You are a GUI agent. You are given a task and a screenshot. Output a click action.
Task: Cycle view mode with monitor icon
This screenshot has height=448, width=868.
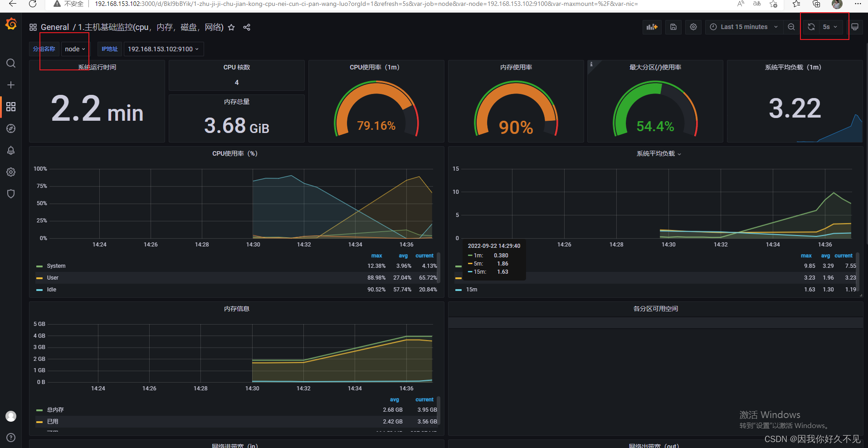coord(855,27)
